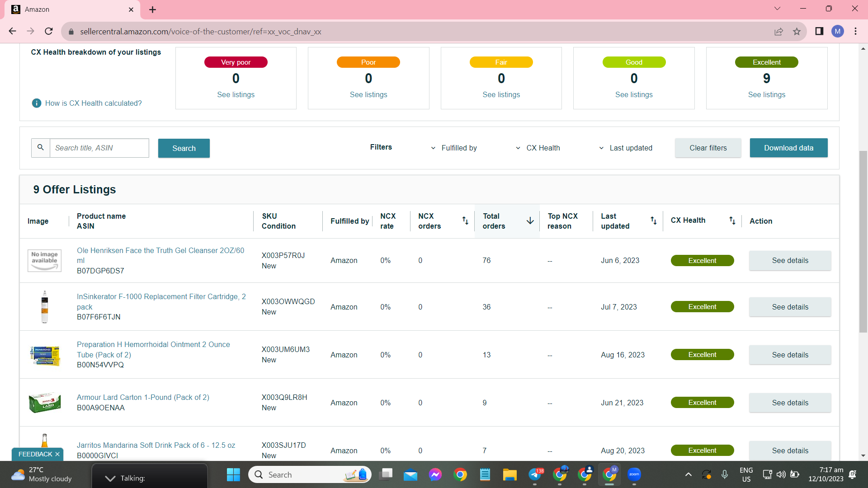Viewport: 868px width, 488px height.
Task: Launch the Mail app from the taskbar
Action: tap(410, 474)
